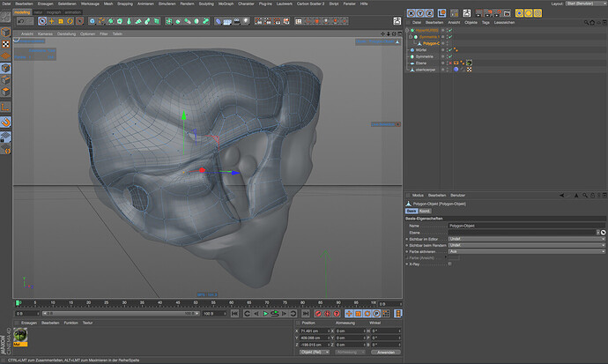Enable the Ebene object red cross
Viewport: 608px width, 364px height.
pyautogui.click(x=450, y=63)
